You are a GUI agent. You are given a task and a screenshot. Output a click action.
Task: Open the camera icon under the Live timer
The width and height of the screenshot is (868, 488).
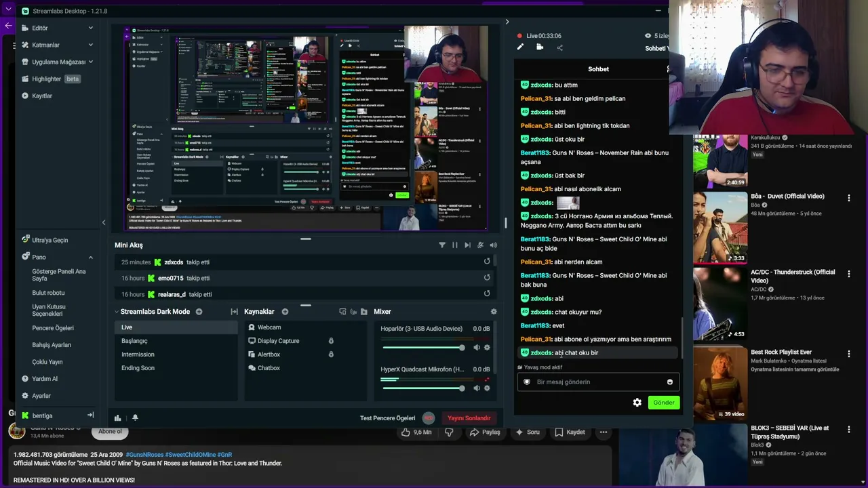(x=540, y=47)
